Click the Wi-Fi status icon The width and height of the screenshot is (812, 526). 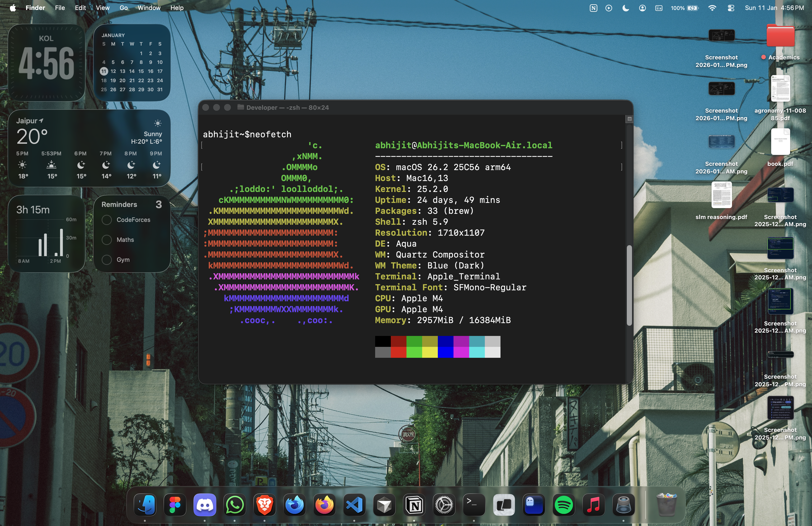(712, 8)
